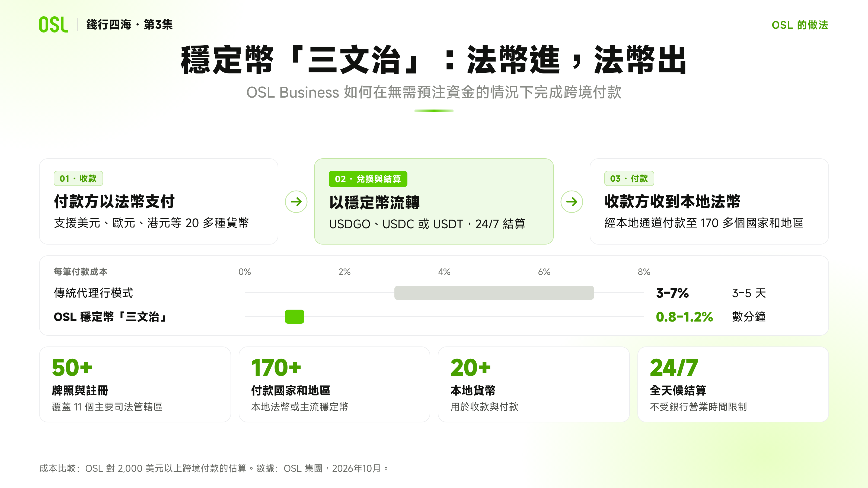Click the '全天候結算' card label
Screen dimensions: 868x488
click(x=678, y=390)
